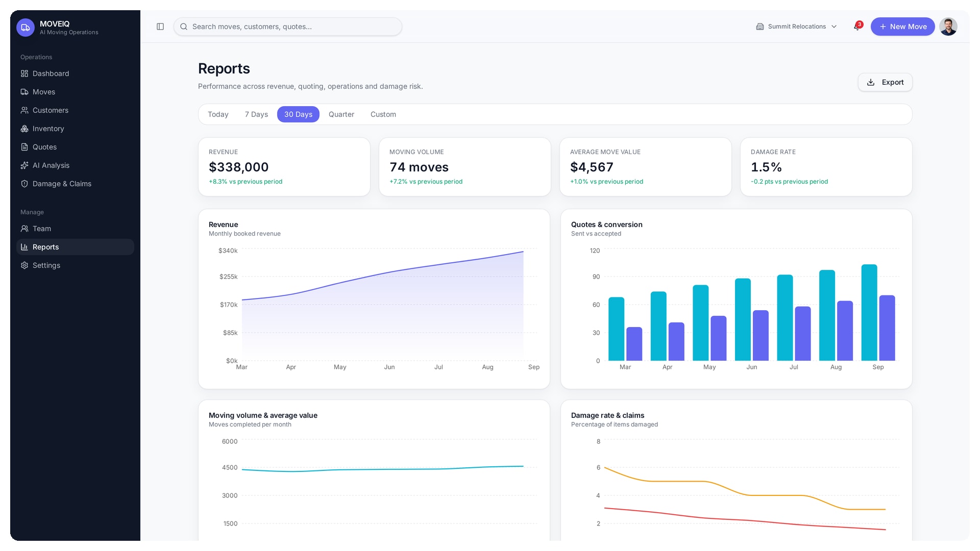The width and height of the screenshot is (980, 551).
Task: Click the plus icon on New Move
Action: tap(883, 27)
